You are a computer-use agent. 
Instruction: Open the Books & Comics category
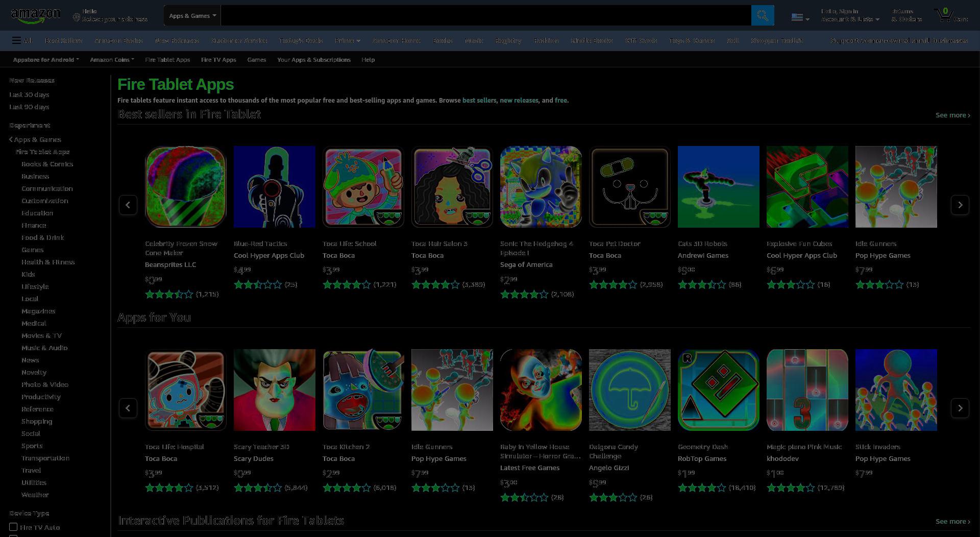(x=47, y=164)
